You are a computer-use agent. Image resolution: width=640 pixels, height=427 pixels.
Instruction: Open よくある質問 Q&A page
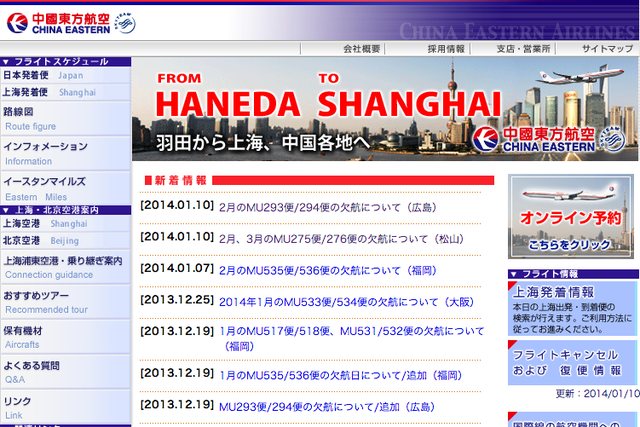pos(65,372)
